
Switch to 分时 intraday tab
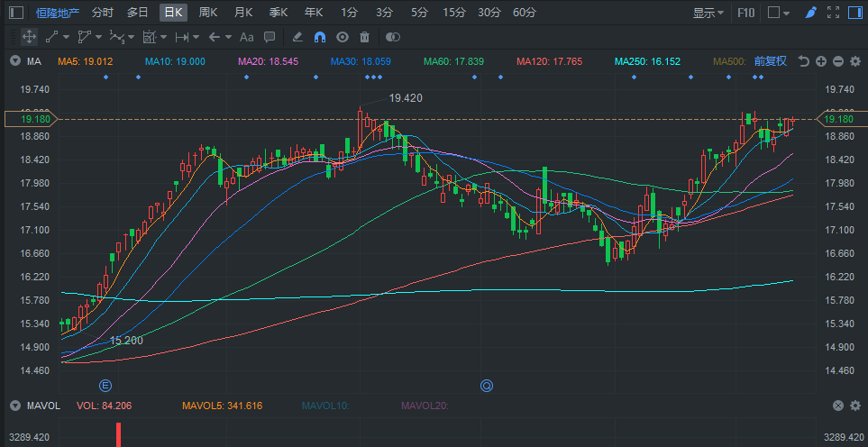click(x=103, y=13)
